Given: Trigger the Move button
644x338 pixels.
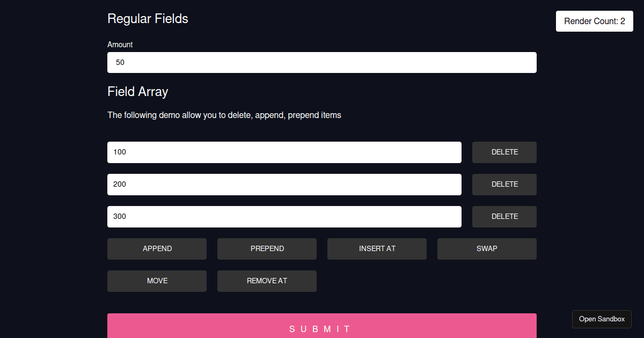Looking at the screenshot, I should (157, 281).
